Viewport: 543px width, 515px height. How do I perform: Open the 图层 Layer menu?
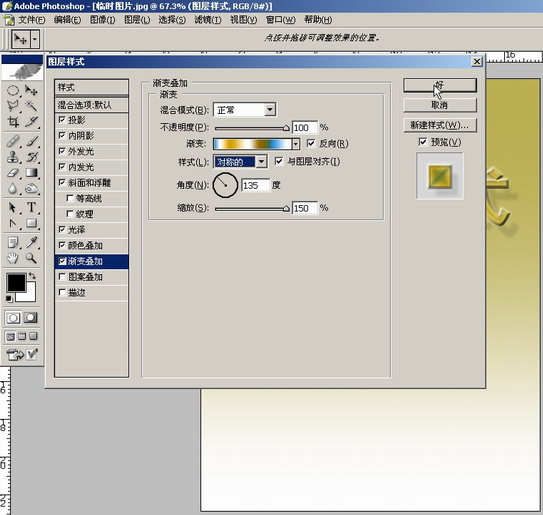137,20
